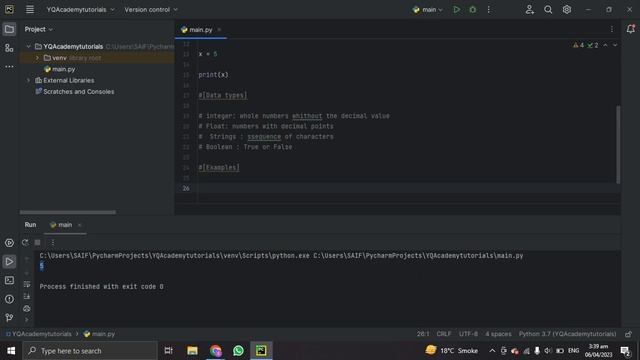Select Scratches and Consoles item
The width and height of the screenshot is (640, 360).
(75, 92)
